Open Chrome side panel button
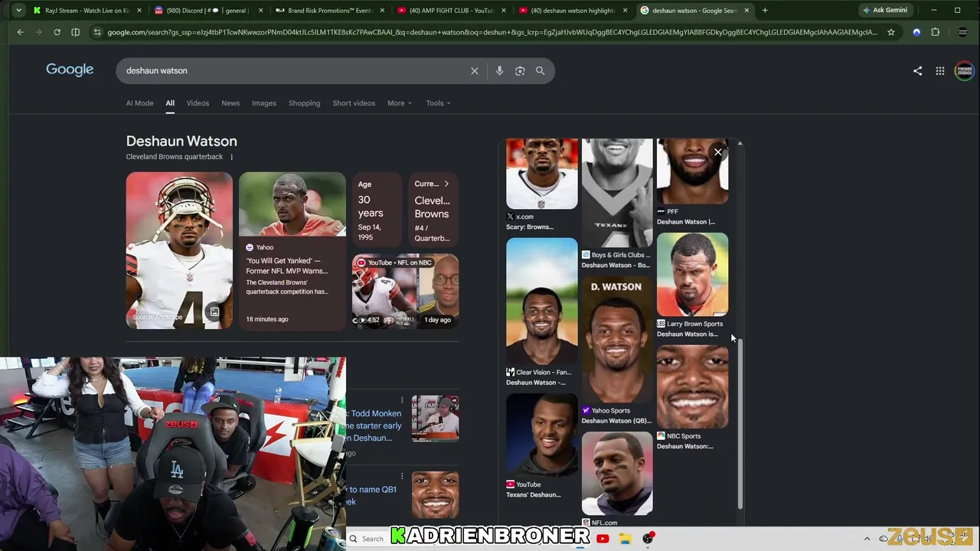 75,32
